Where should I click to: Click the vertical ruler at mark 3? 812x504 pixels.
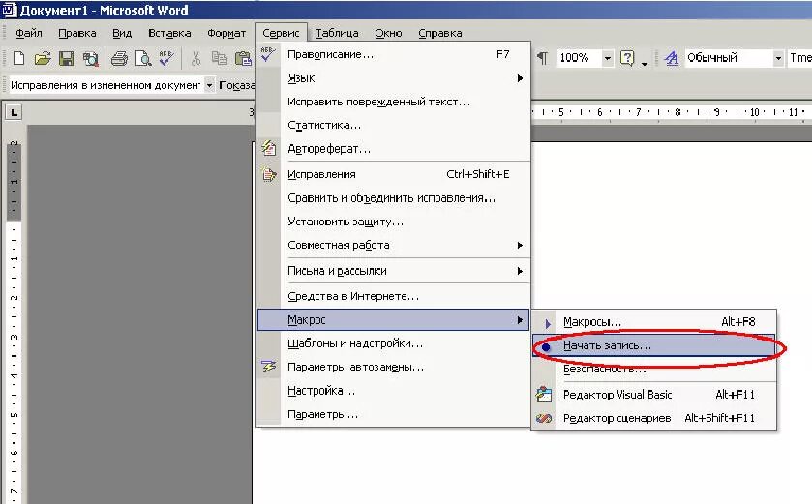click(x=14, y=337)
